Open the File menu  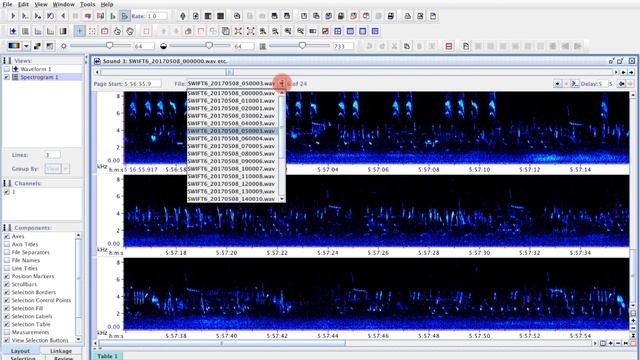point(7,4)
